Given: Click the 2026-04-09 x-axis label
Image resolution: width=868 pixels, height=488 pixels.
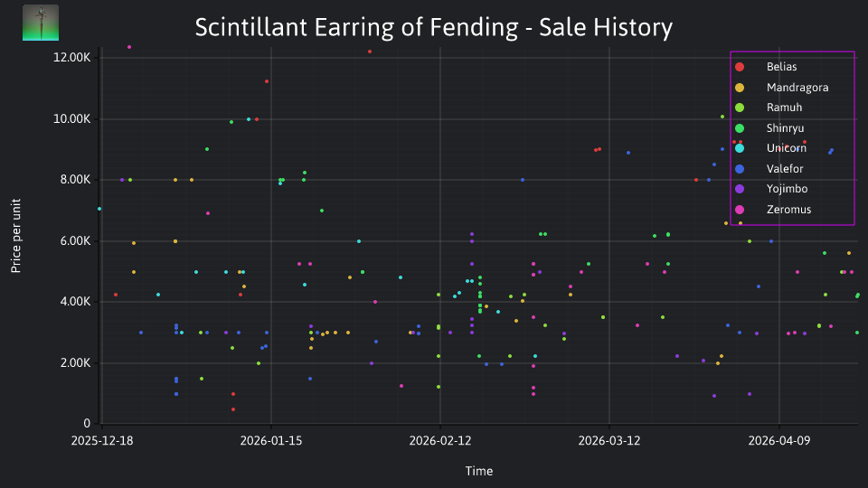Looking at the screenshot, I should click(x=778, y=441).
